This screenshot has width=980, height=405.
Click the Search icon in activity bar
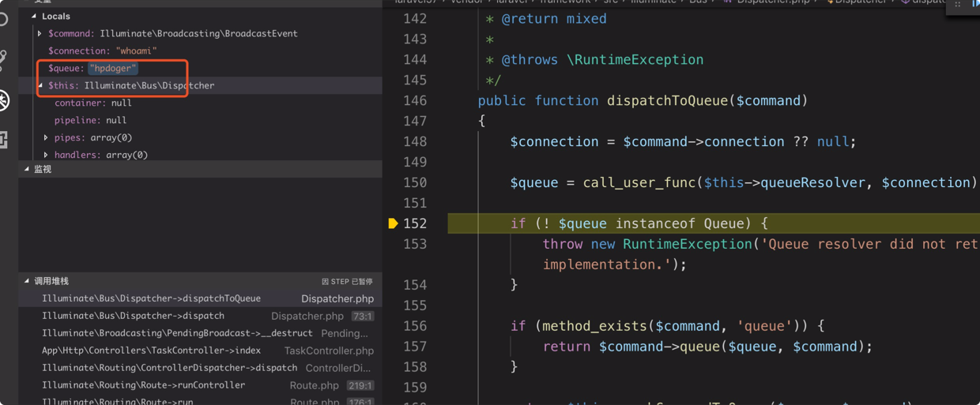[x=4, y=18]
